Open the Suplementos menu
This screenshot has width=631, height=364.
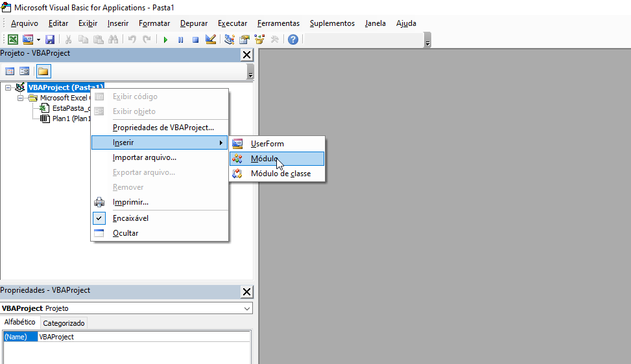point(333,23)
